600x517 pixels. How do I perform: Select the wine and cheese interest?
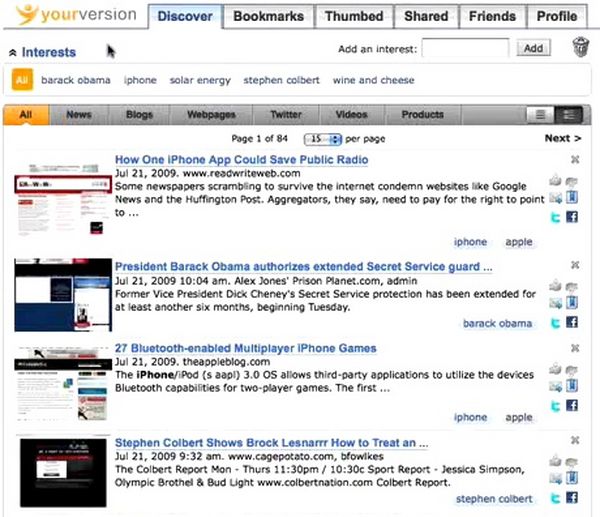(373, 80)
